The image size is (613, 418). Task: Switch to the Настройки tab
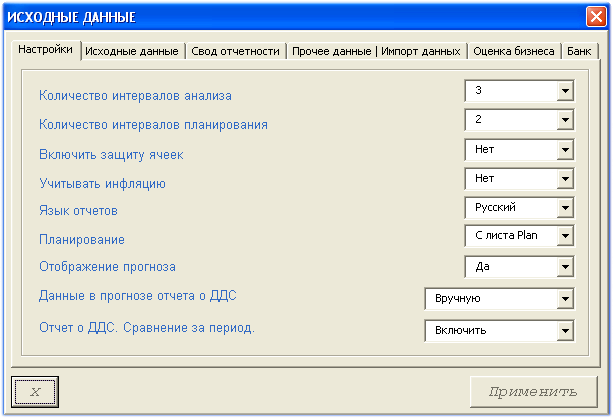45,50
